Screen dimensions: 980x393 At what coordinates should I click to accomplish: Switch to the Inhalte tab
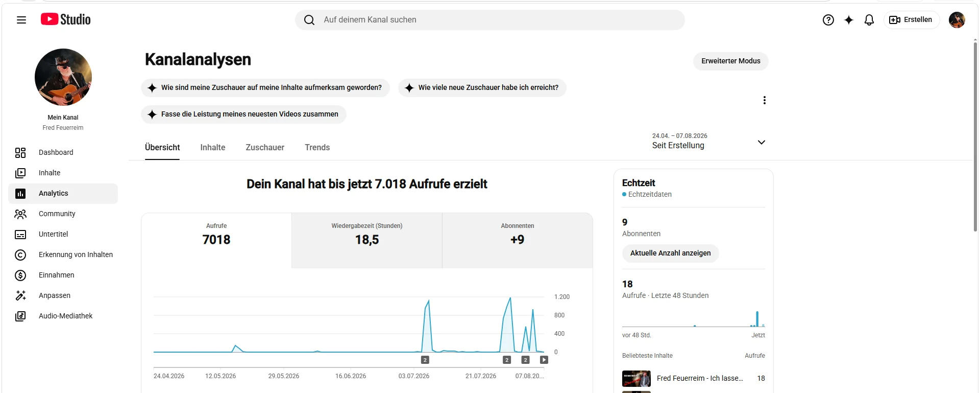click(213, 148)
